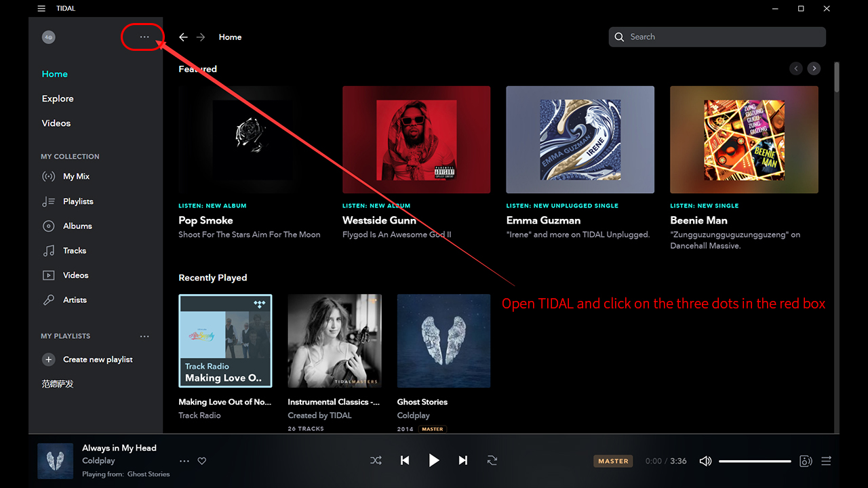Viewport: 868px width, 488px height.
Task: Open Playlists in My Collection
Action: 68,201
